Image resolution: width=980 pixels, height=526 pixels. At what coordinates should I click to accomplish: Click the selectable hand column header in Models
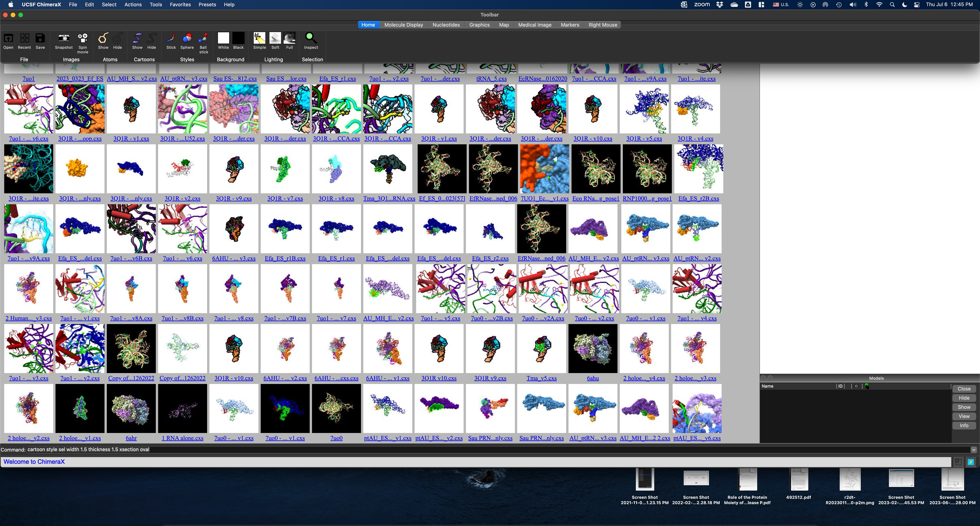867,386
